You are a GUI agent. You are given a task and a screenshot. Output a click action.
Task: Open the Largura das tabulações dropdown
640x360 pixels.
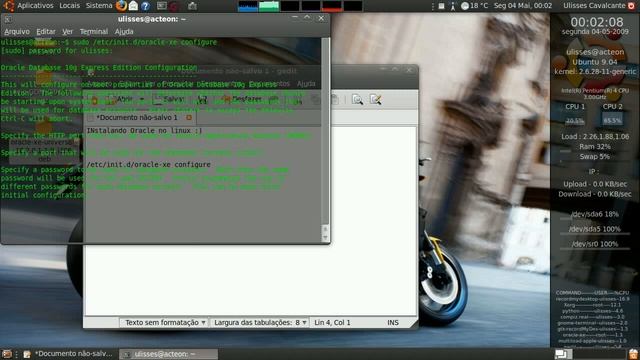tap(260, 322)
